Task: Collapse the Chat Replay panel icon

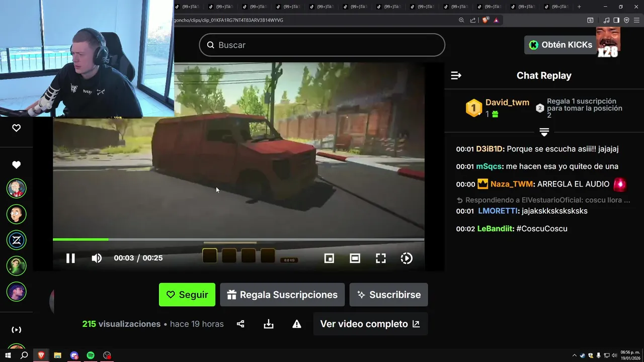Action: click(456, 75)
